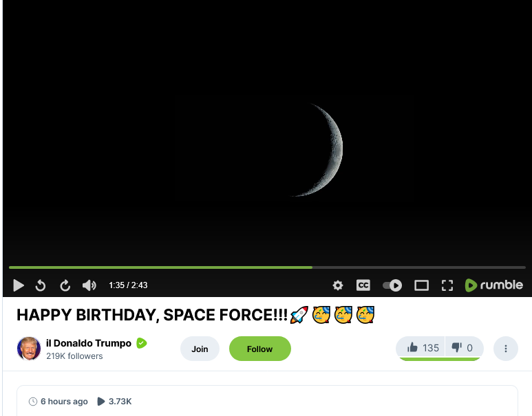Follow the il Donaldo Trumpo channel
Image resolution: width=532 pixels, height=416 pixels.
[260, 349]
